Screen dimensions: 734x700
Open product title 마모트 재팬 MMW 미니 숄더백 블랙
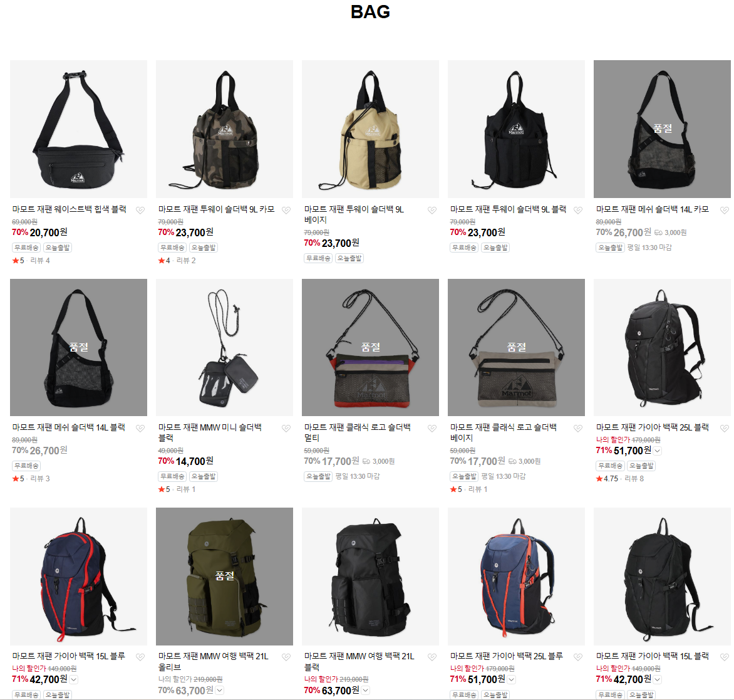210,432
